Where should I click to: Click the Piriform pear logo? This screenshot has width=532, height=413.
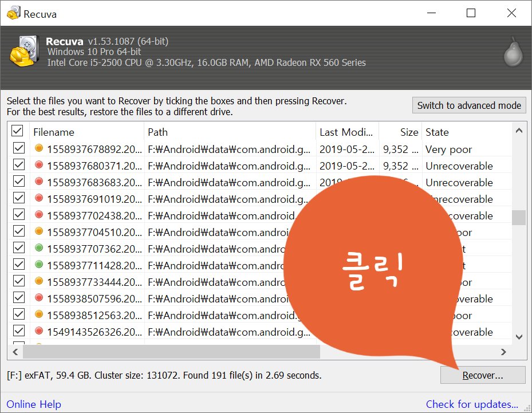pos(513,52)
